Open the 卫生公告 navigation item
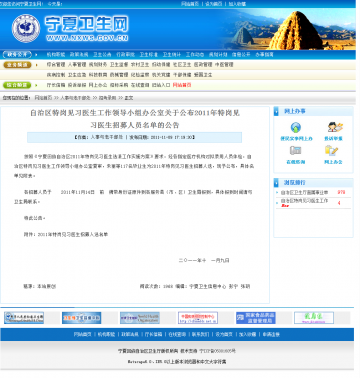360x378 pixels. coord(102,54)
